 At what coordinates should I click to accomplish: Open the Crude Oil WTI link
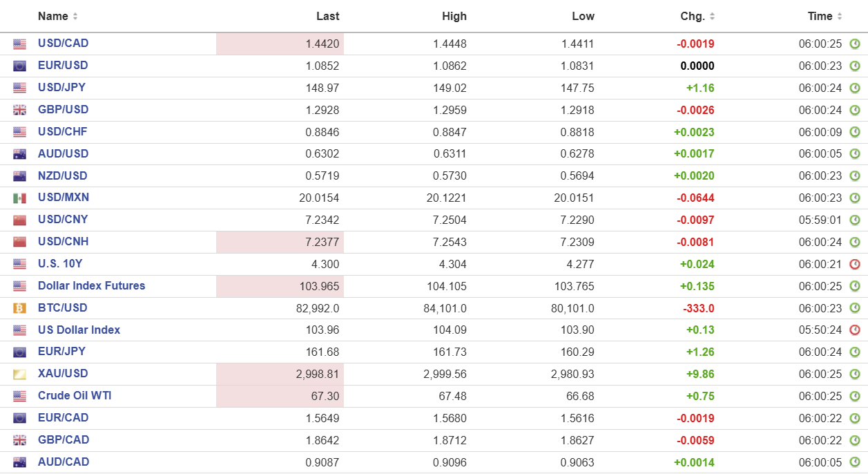coord(75,396)
